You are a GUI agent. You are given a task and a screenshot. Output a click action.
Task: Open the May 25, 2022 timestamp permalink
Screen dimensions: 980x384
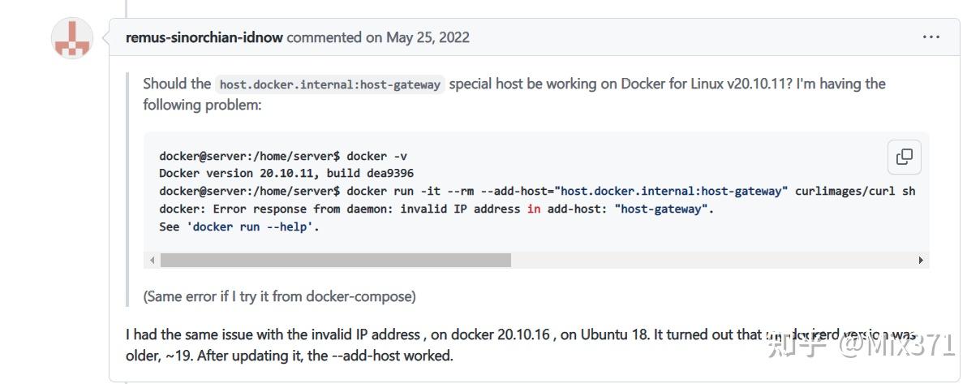428,37
